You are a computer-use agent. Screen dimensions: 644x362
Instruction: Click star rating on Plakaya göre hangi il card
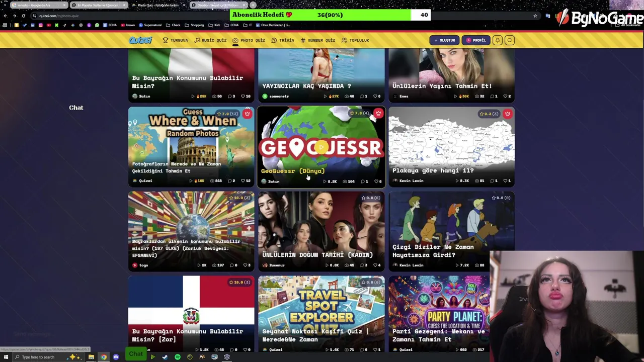click(x=489, y=114)
